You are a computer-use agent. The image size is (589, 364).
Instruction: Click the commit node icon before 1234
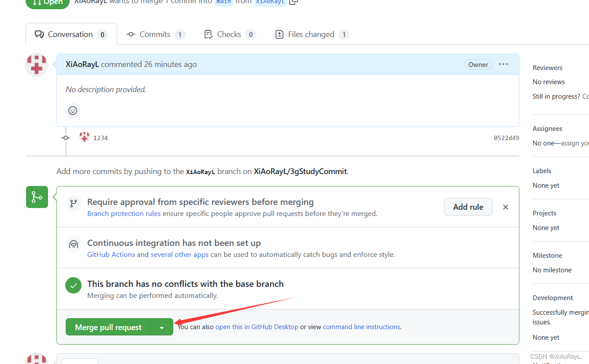(x=66, y=138)
